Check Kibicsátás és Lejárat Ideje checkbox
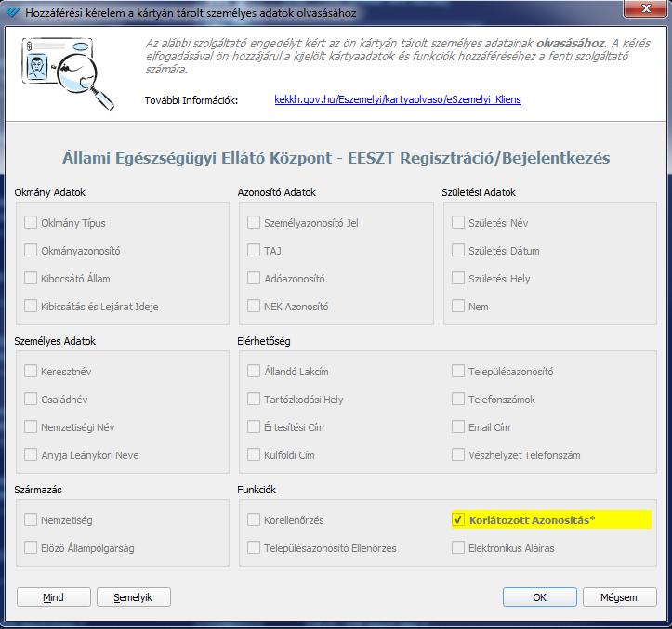672x629 pixels. (31, 306)
